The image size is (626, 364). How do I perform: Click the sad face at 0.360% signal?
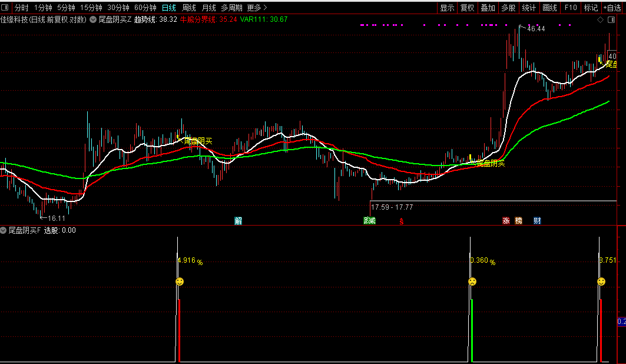click(472, 282)
